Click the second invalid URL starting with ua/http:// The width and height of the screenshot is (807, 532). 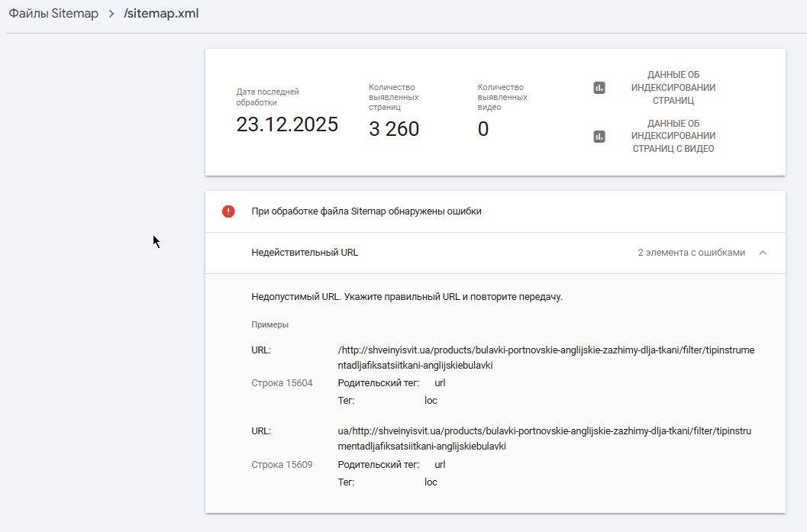(544, 438)
